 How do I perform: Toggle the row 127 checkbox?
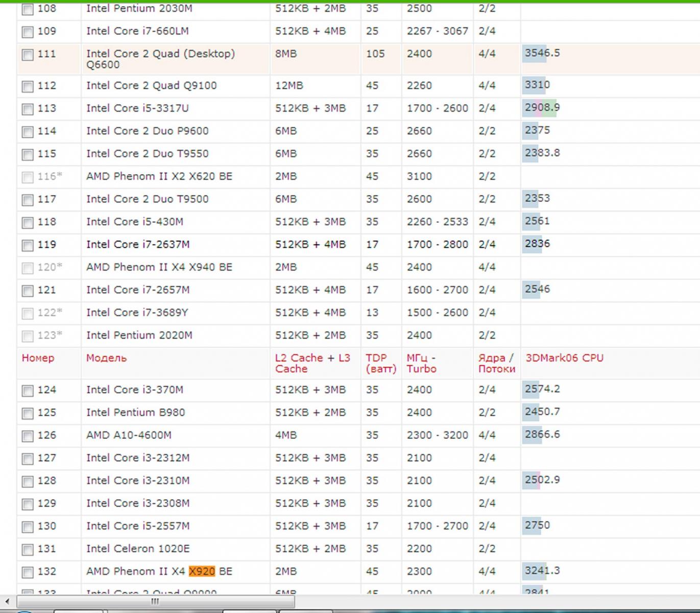pos(28,459)
